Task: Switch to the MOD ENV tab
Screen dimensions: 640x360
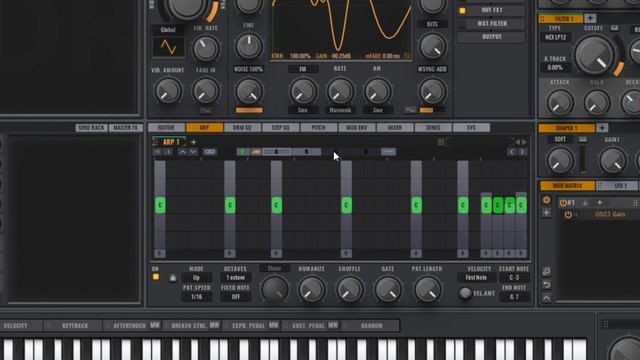Action: [356, 128]
